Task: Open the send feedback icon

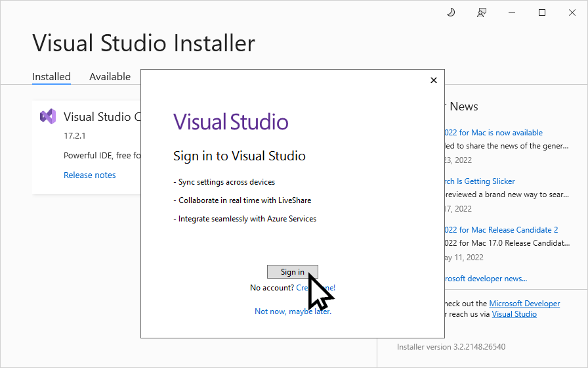Action: point(482,12)
